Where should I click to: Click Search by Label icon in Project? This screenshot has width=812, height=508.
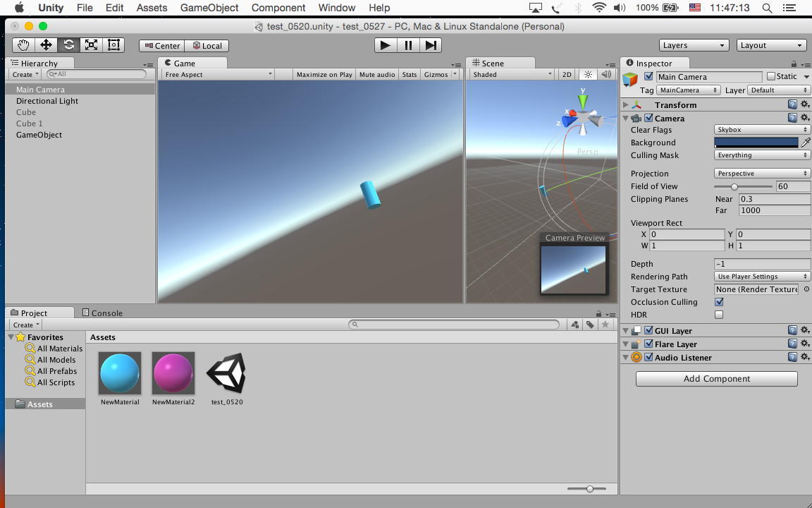pos(590,325)
